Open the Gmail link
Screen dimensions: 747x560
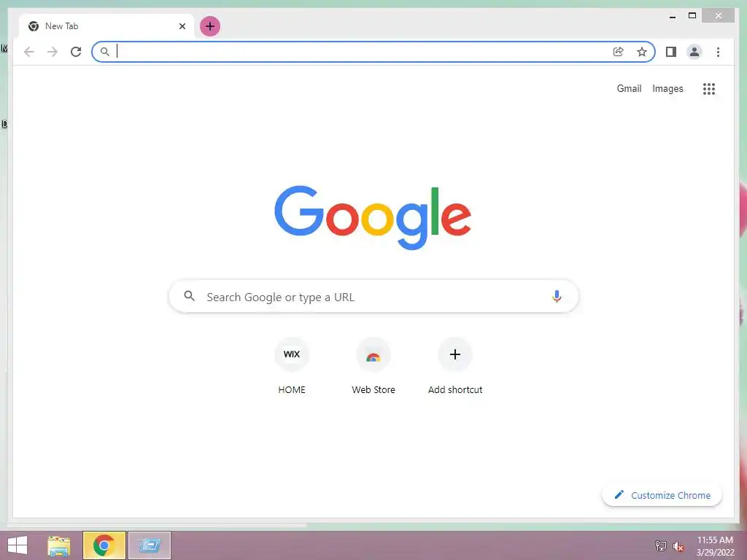point(629,88)
